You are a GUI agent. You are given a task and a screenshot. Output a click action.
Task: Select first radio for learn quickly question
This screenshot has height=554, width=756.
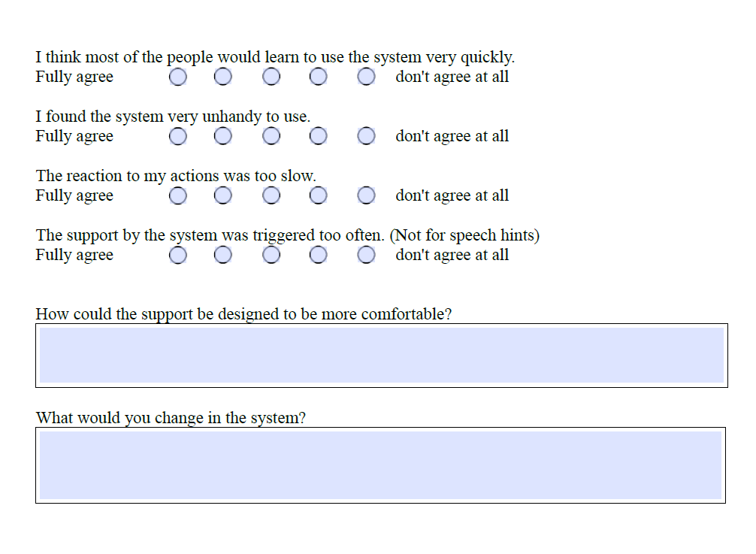[x=178, y=77]
